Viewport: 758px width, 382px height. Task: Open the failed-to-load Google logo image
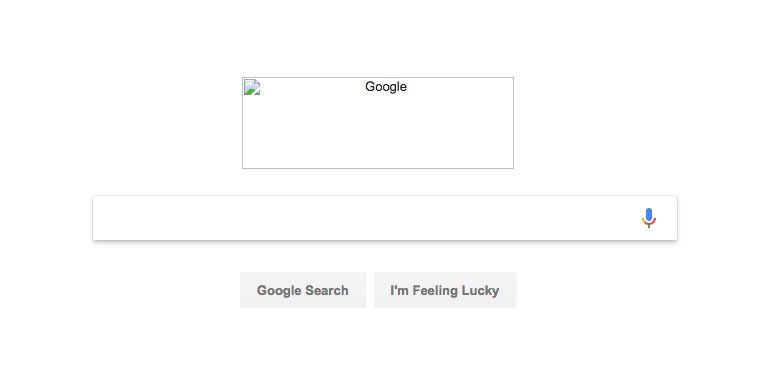coord(378,123)
